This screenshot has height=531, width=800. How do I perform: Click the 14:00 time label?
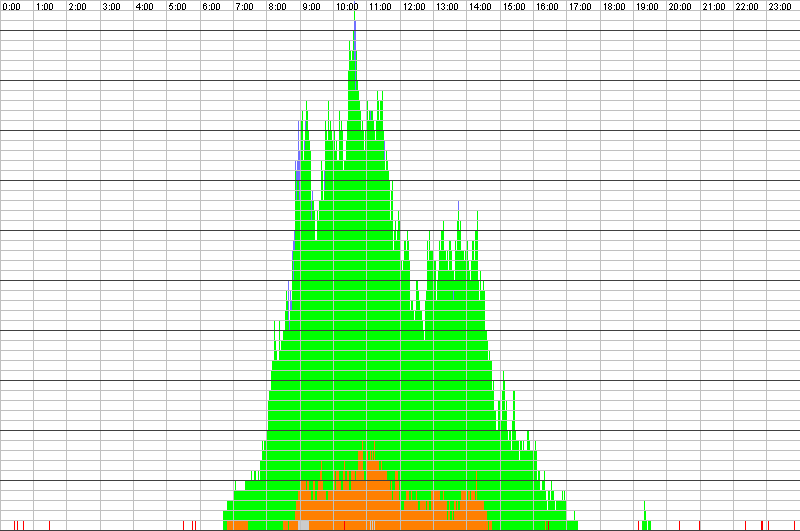(x=481, y=7)
